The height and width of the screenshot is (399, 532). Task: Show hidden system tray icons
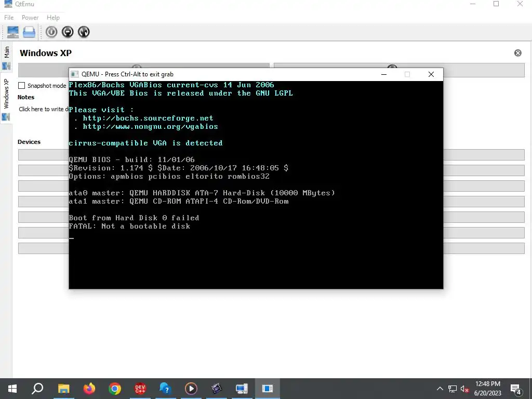click(440, 389)
